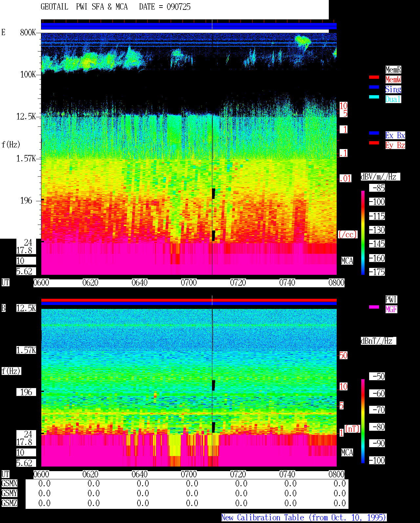Viewport: 420px width, 523px height.
Task: Click the "B" panel label
Action: tap(3, 308)
